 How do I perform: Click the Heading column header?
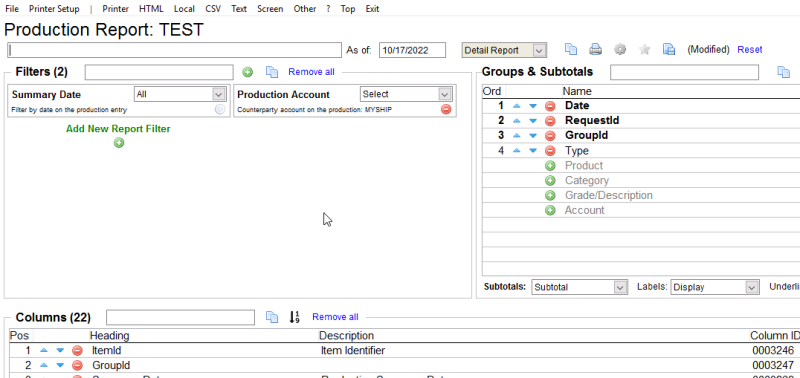(x=110, y=336)
